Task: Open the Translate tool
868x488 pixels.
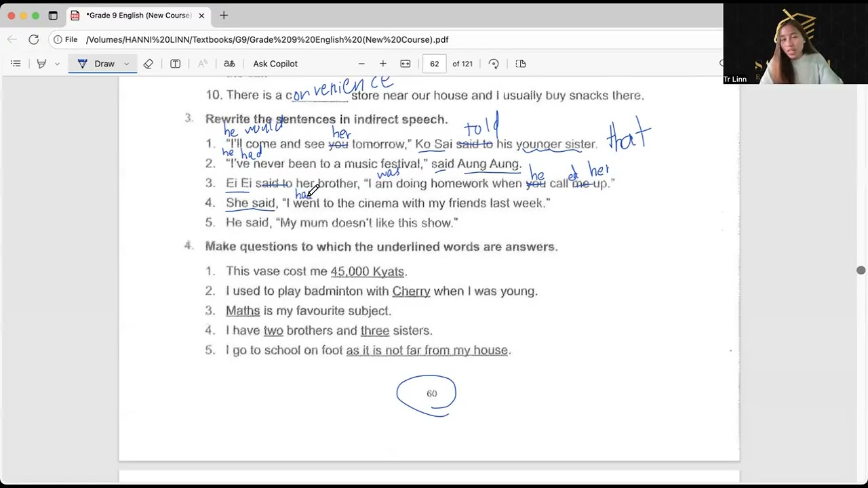Action: [x=229, y=64]
